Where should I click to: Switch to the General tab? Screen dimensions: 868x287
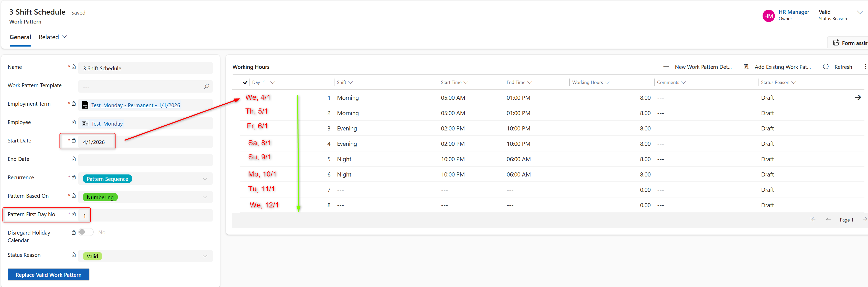pos(20,37)
